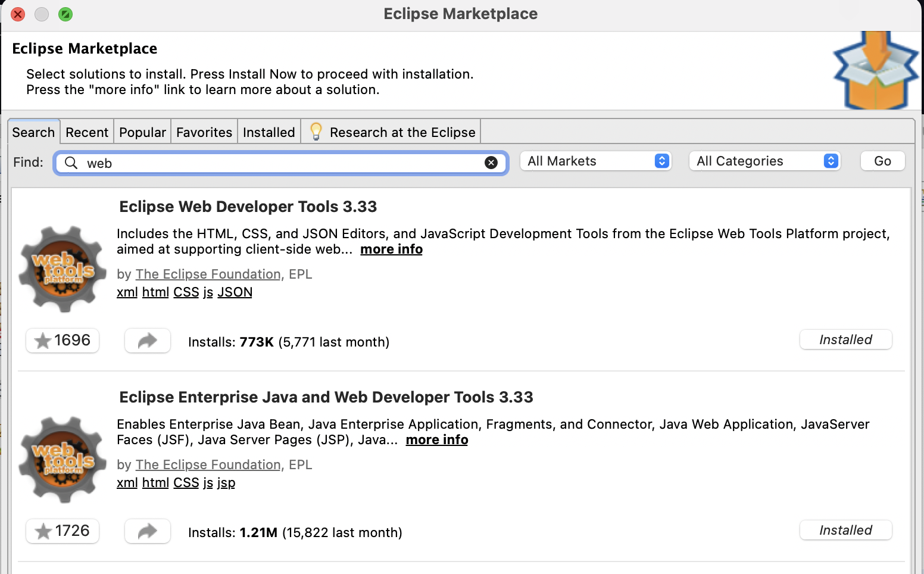The width and height of the screenshot is (924, 574).
Task: Click the magnifying glass in Find field
Action: click(71, 163)
